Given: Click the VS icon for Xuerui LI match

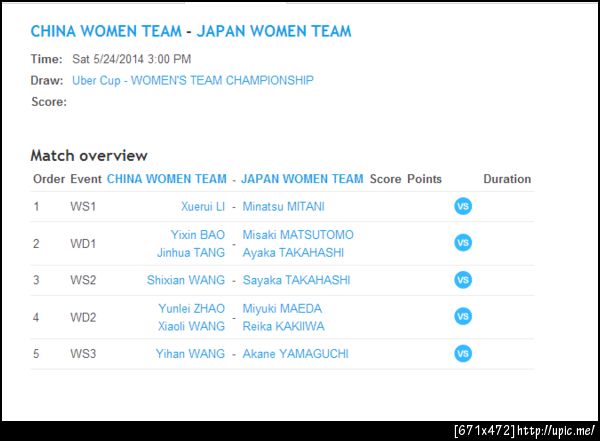Looking at the screenshot, I should [x=463, y=207].
